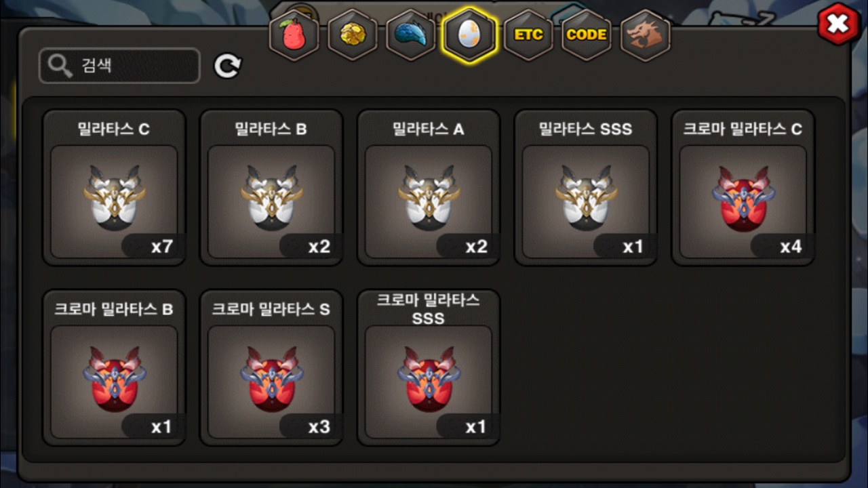Switch to the ETC tab
This screenshot has width=868, height=488.
pyautogui.click(x=528, y=35)
